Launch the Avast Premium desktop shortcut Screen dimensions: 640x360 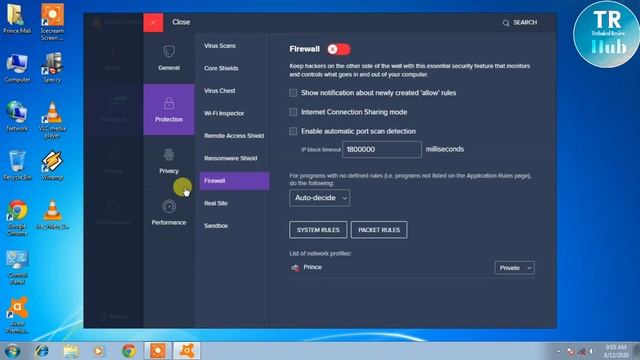coord(17,316)
